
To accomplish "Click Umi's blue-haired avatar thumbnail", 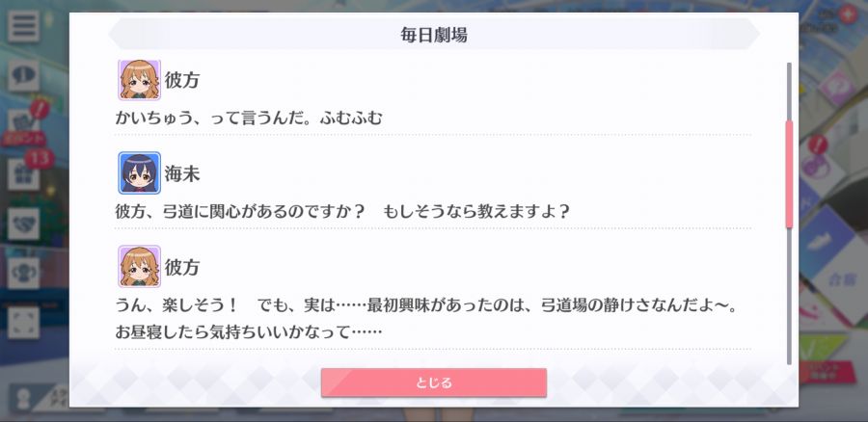I will 140,173.
